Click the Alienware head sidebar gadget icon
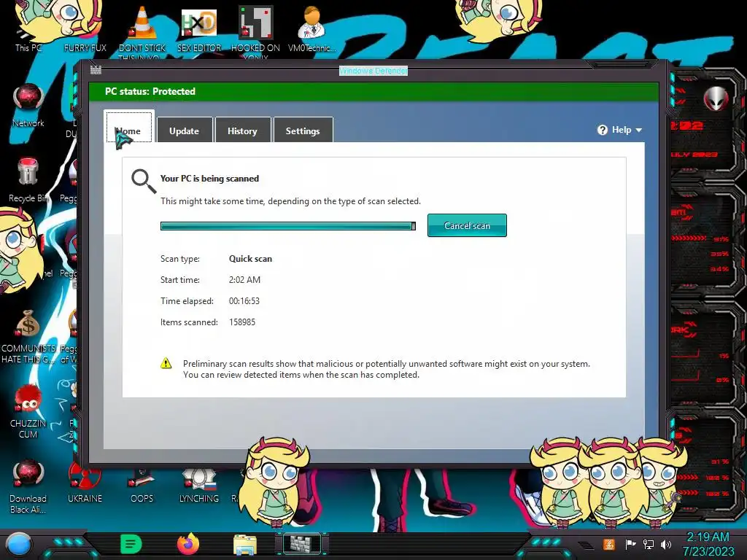 [716, 98]
